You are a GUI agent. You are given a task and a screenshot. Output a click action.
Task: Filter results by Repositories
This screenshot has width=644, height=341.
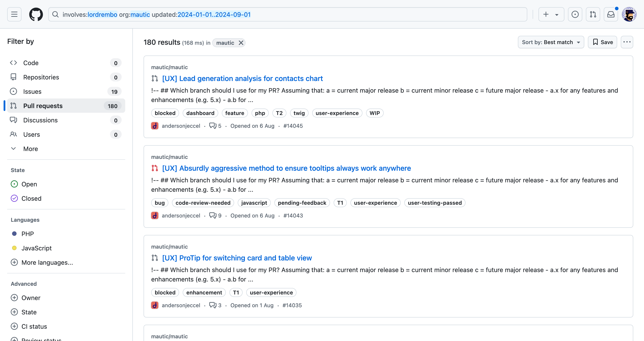66,77
